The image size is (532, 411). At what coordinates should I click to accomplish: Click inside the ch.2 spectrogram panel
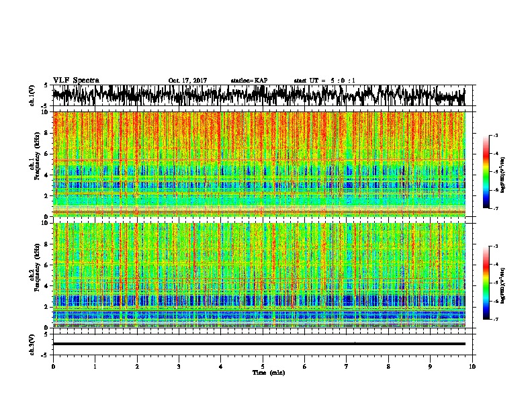(259, 275)
